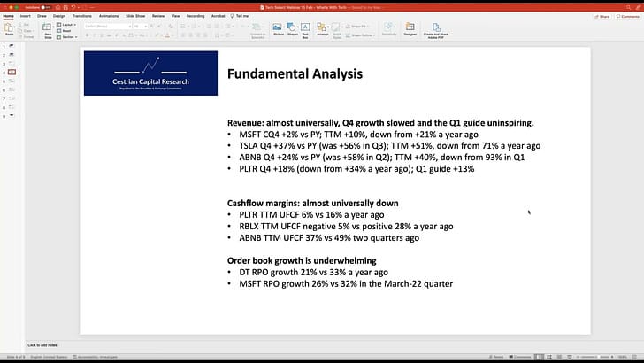Switch to Slide Sorter view
Image resolution: width=644 pixels, height=363 pixels.
point(549,357)
